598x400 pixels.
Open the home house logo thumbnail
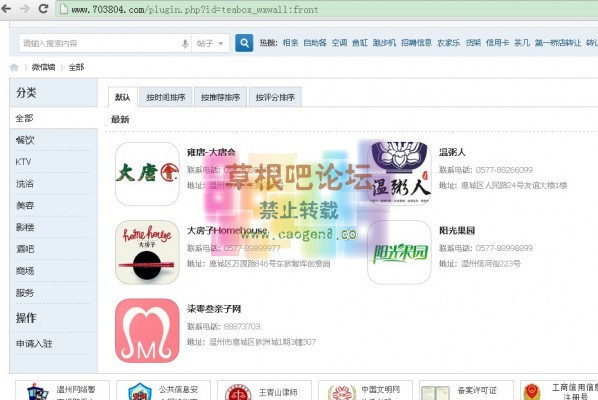pyautogui.click(x=147, y=252)
